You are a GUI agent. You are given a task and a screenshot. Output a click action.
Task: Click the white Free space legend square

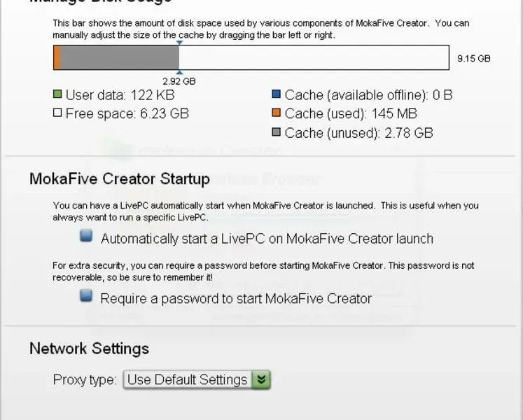pos(57,113)
